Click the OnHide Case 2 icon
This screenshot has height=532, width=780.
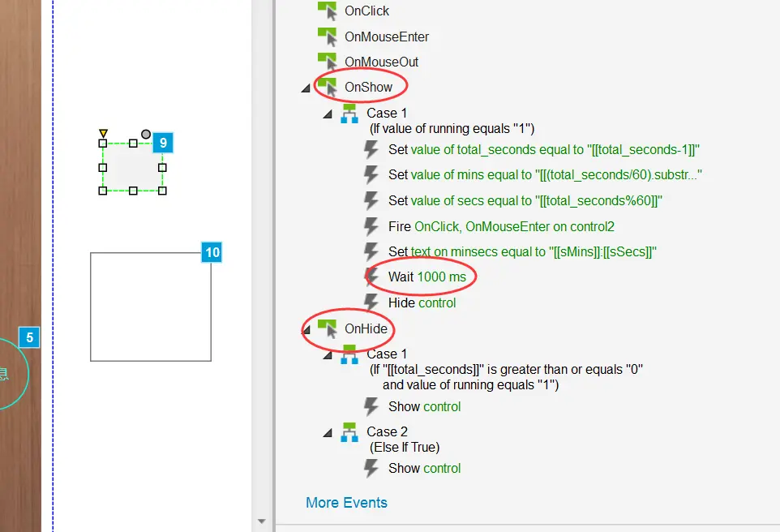(349, 432)
